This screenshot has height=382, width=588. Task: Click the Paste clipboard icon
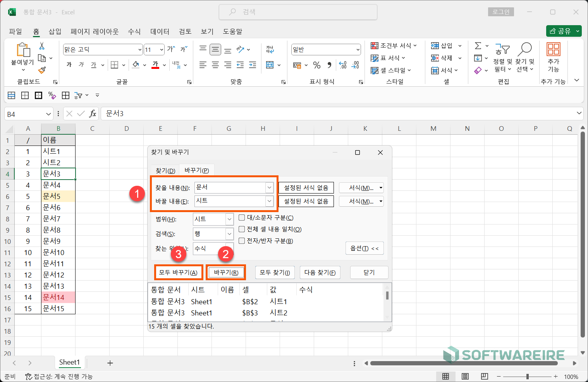pos(23,50)
